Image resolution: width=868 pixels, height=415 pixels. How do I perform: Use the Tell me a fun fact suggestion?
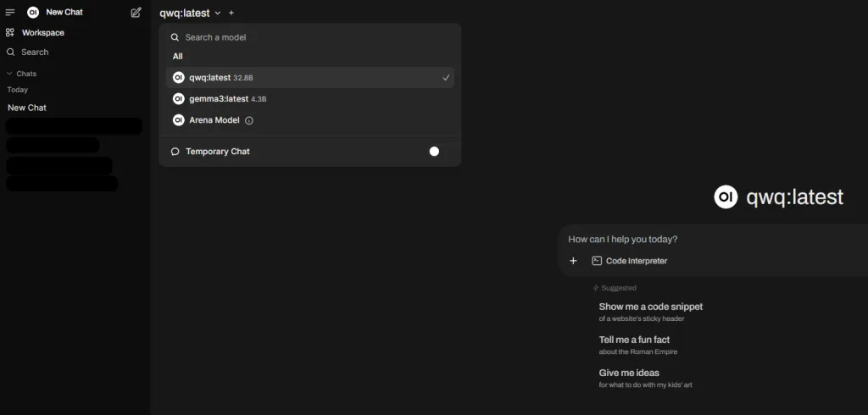tap(637, 345)
